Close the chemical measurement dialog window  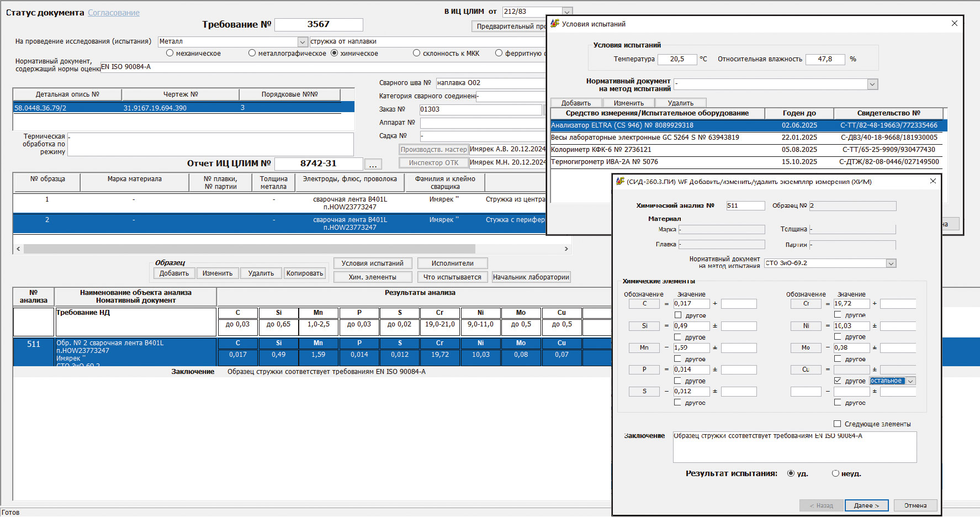pos(933,181)
